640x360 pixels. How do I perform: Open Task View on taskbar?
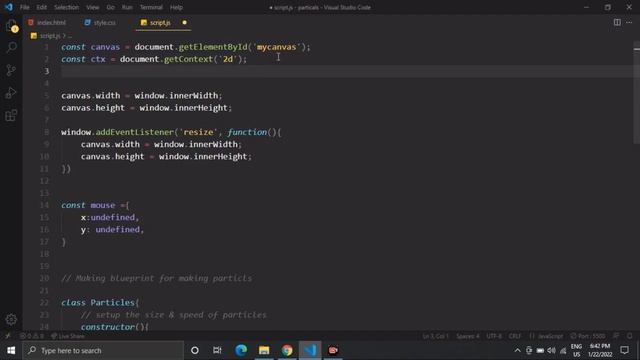pos(217,350)
